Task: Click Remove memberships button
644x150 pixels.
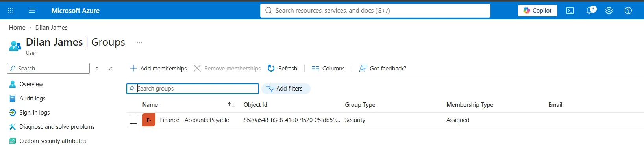Action: (227, 69)
